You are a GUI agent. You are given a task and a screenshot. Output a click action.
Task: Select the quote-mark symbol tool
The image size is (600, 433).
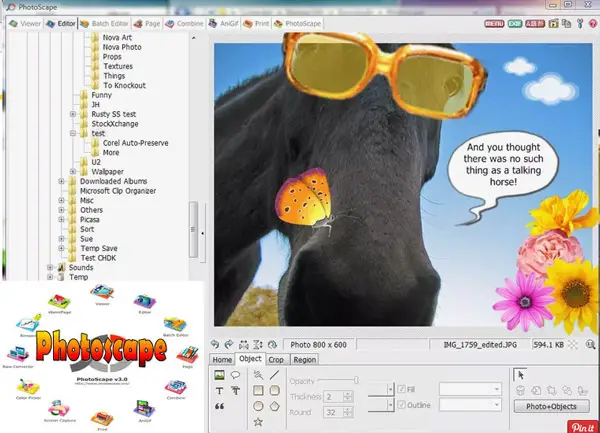tap(219, 406)
